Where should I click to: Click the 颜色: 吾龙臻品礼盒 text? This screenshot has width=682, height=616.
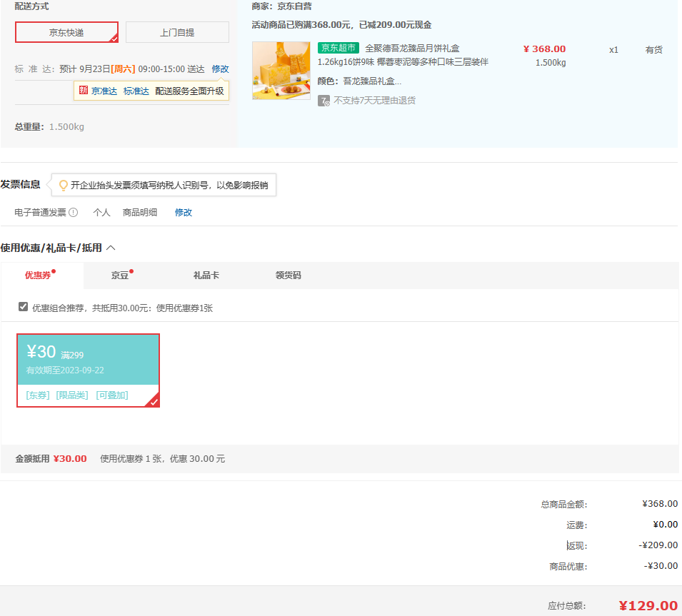point(359,81)
